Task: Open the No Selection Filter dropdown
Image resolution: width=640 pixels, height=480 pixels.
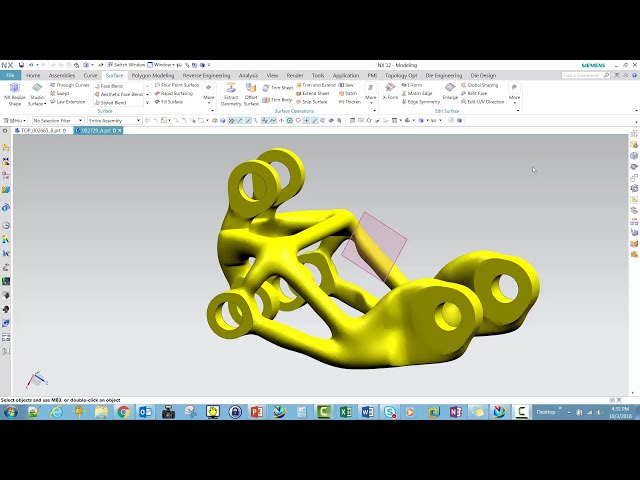Action: (x=58, y=120)
